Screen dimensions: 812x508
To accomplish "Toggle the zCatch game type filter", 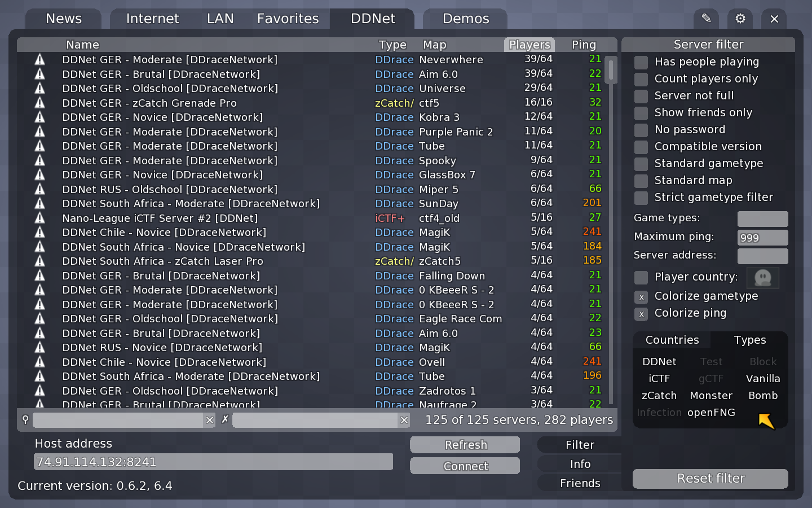I will coord(658,396).
